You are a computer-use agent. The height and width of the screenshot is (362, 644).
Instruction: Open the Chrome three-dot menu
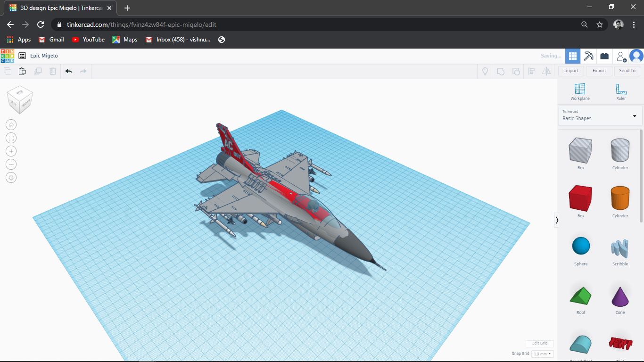click(634, 24)
